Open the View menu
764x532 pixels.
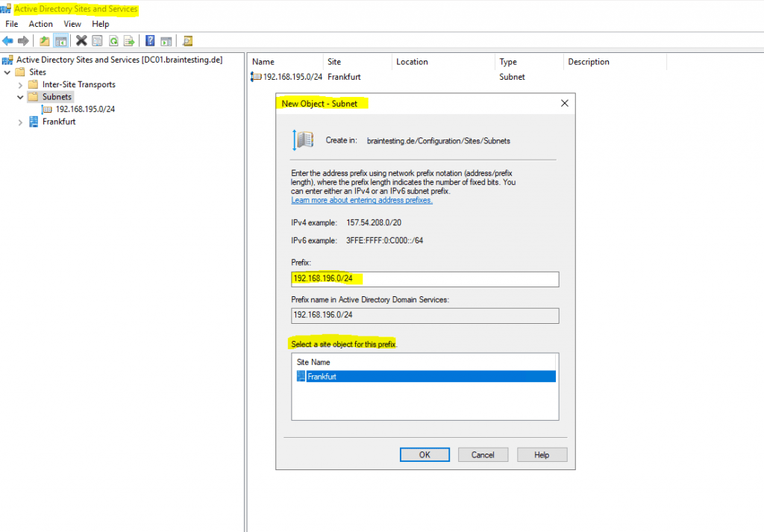coord(72,24)
